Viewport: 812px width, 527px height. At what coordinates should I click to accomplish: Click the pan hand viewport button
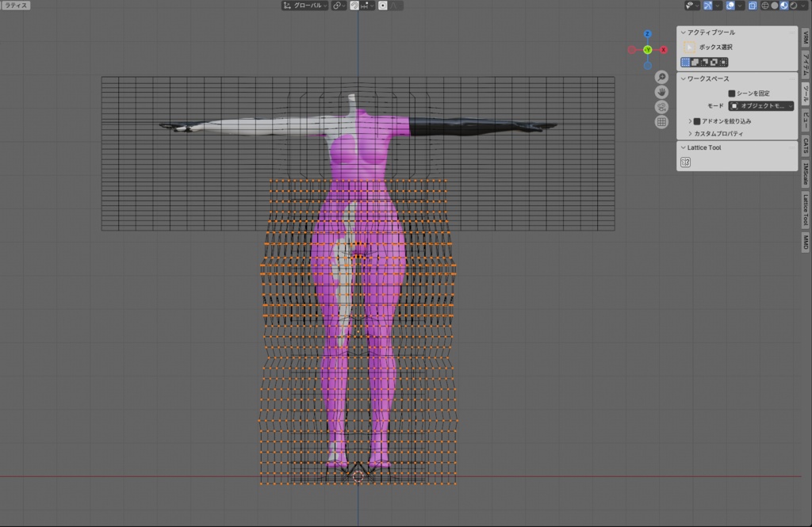tap(661, 92)
